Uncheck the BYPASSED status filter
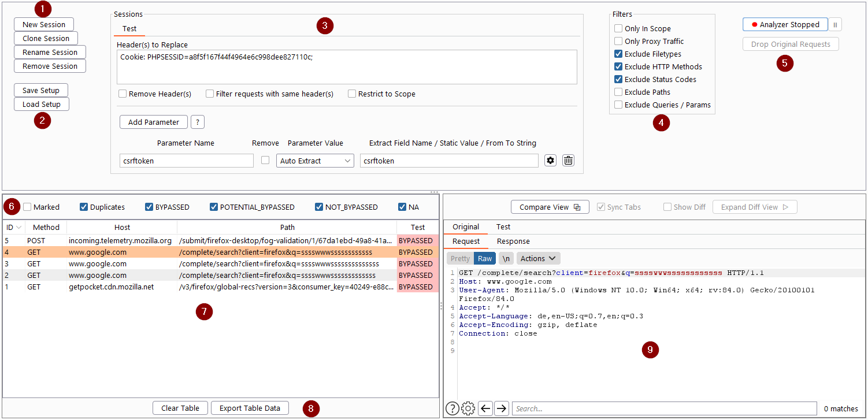868x420 pixels. click(149, 207)
